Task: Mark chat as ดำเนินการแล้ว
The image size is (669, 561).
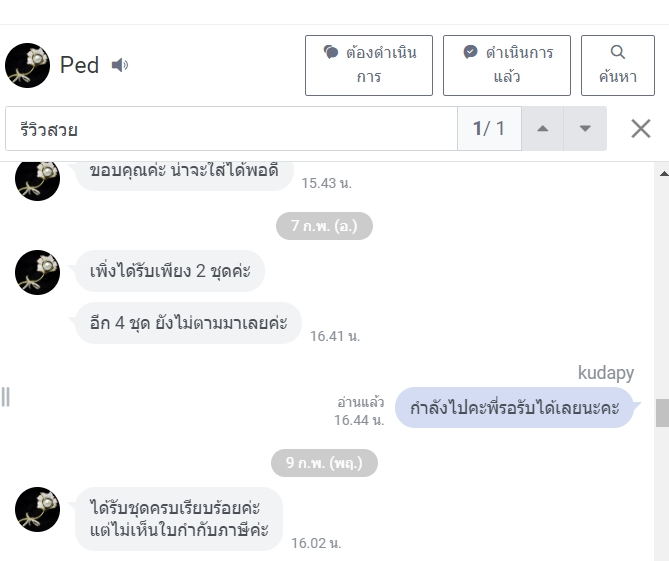Action: [506, 65]
